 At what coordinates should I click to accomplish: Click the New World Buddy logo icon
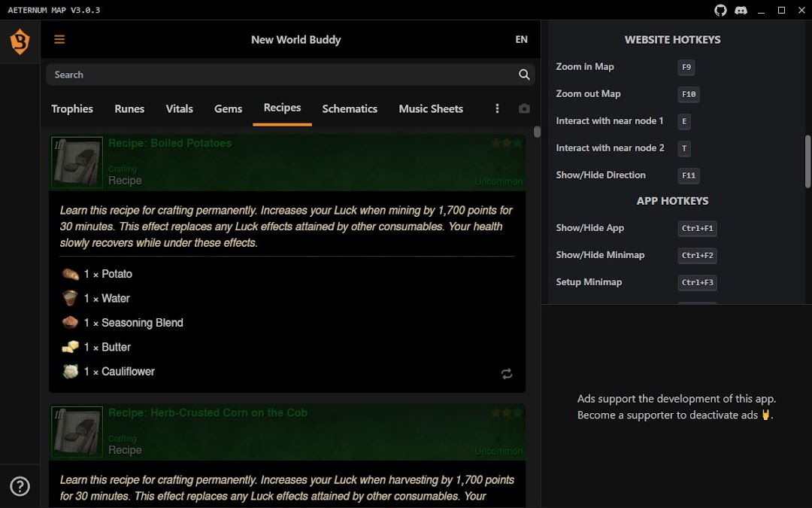tap(20, 41)
